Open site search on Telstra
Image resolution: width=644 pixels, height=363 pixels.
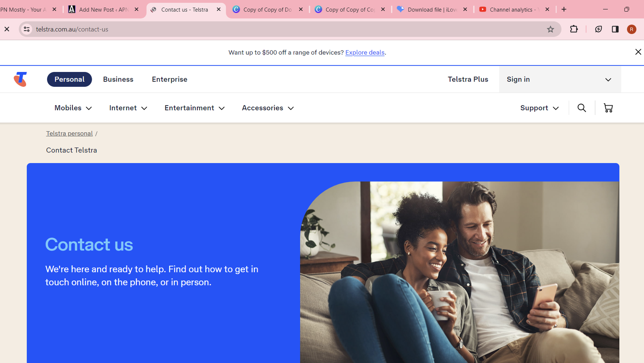581,108
